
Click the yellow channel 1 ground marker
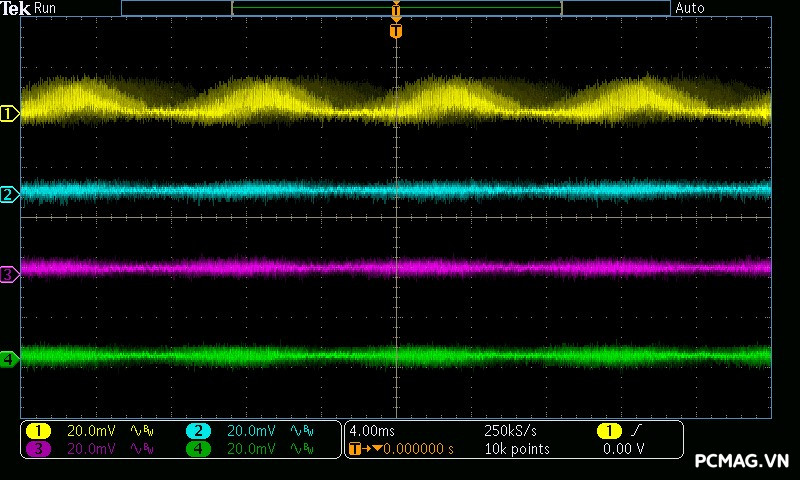(9, 114)
